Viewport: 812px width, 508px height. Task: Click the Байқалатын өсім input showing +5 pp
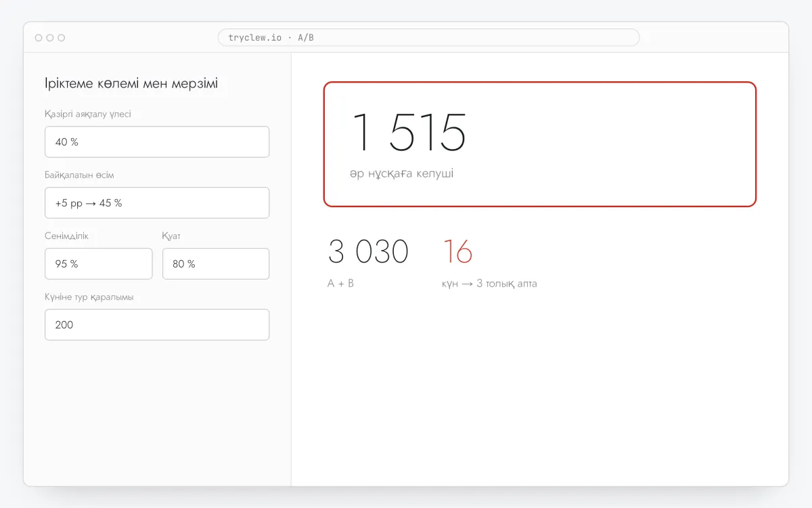tap(157, 203)
